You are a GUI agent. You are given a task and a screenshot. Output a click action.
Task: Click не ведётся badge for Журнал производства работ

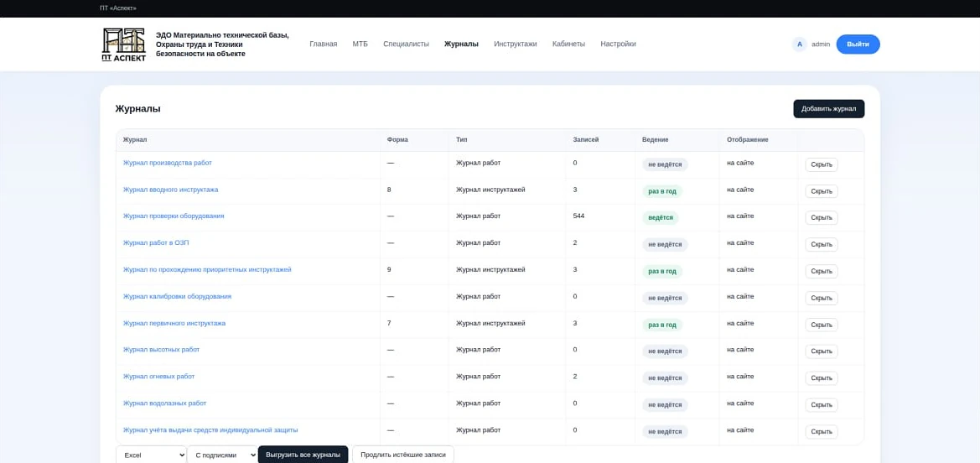point(665,164)
